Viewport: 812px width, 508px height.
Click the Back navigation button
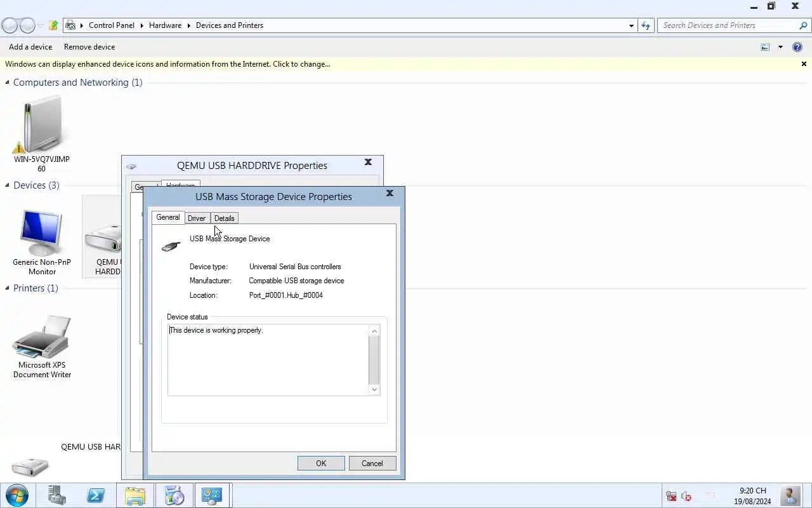[x=10, y=25]
